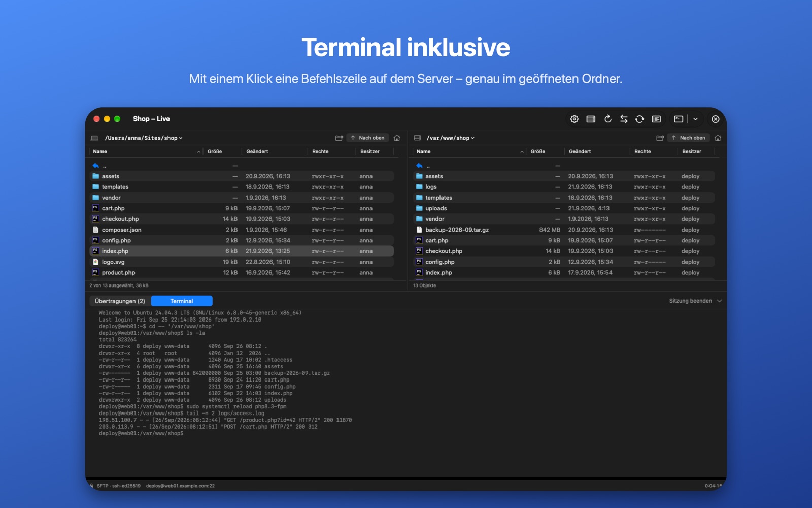Select the remote uploads folder
This screenshot has width=812, height=508.
pos(564,208)
